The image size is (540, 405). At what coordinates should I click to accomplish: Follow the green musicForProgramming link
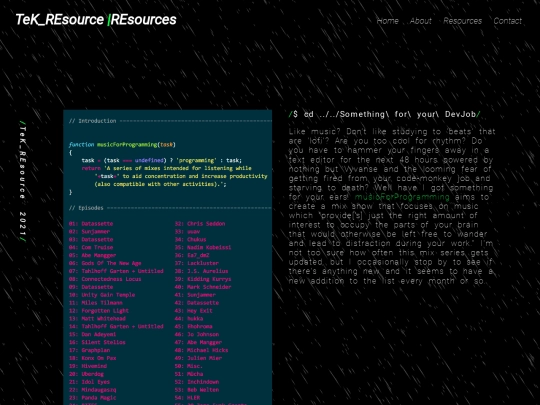tap(402, 197)
